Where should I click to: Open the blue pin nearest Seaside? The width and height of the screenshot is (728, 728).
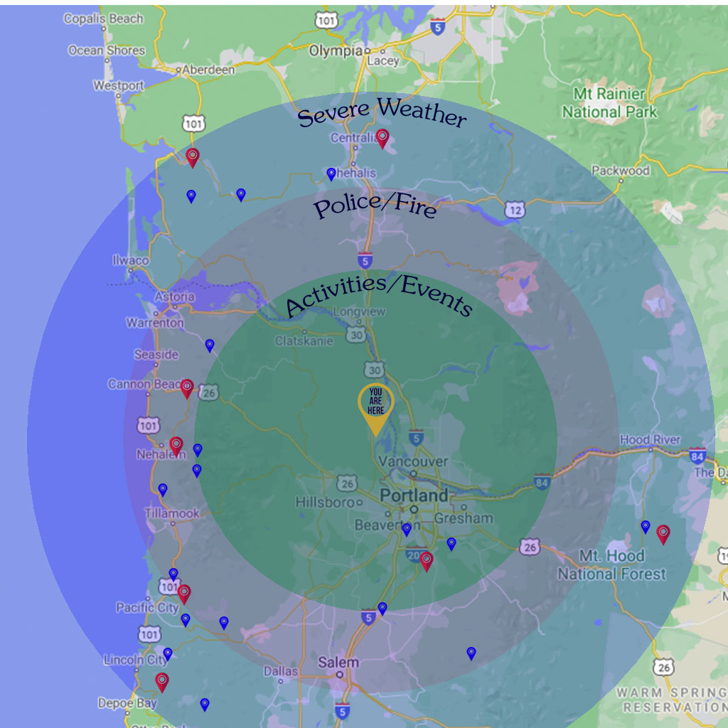(210, 346)
